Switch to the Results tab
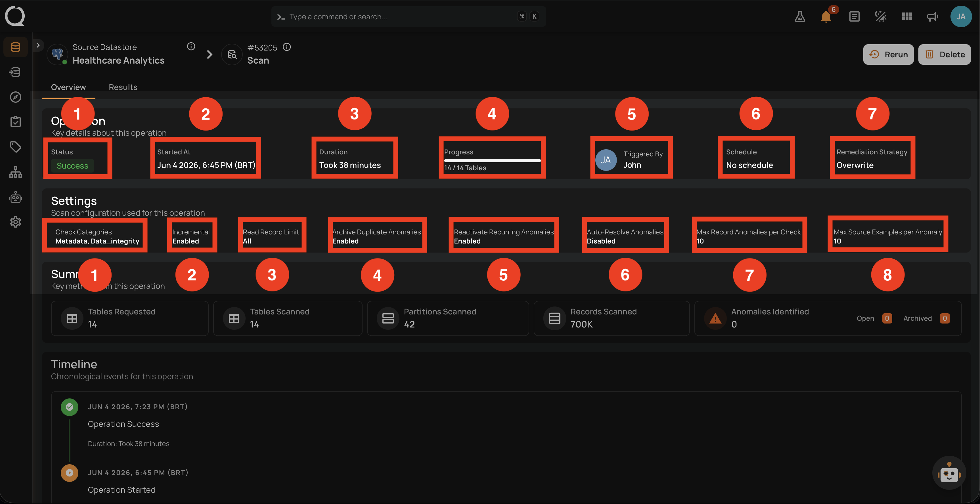 pos(123,87)
